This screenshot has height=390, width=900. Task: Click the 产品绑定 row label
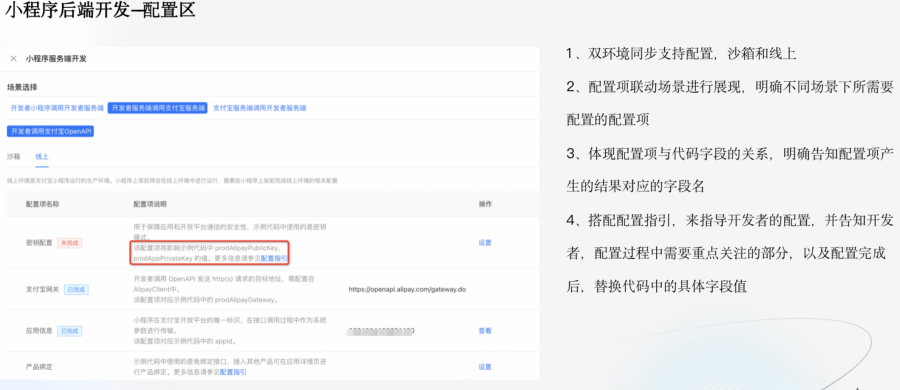click(x=40, y=367)
